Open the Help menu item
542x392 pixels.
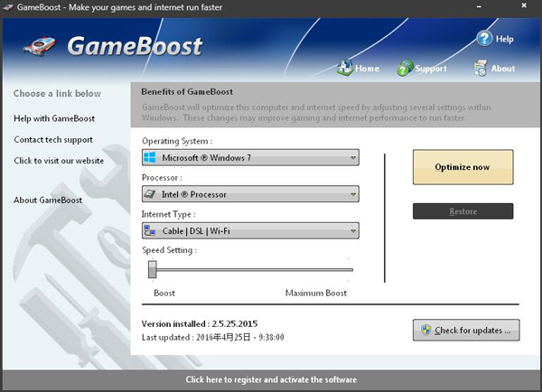pos(495,39)
